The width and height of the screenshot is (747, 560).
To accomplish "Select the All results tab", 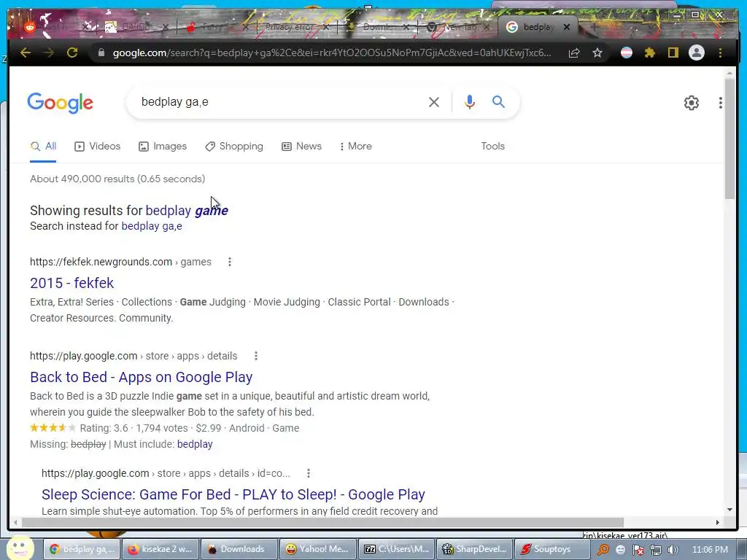I will (x=43, y=146).
